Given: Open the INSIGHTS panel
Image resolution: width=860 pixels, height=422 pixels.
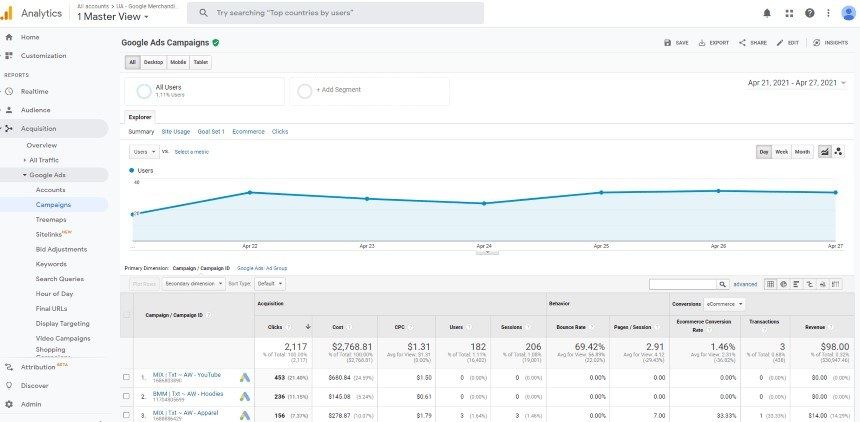Looking at the screenshot, I should pyautogui.click(x=830, y=43).
